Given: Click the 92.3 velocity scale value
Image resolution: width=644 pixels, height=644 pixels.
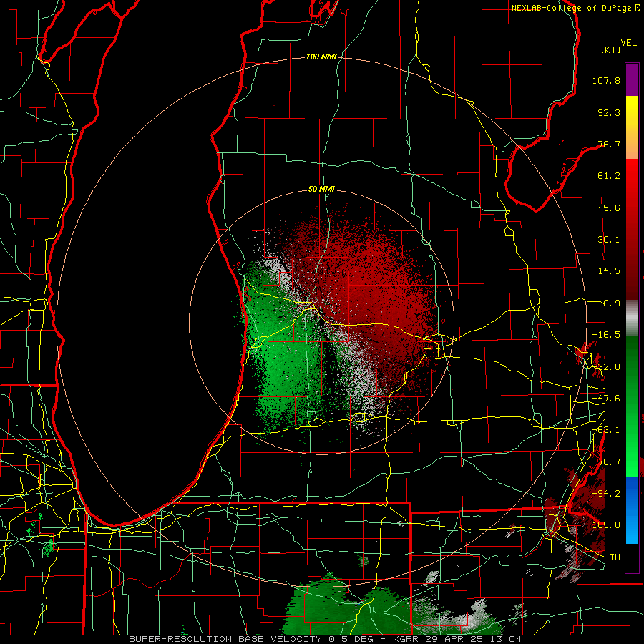Looking at the screenshot, I should click(609, 112).
